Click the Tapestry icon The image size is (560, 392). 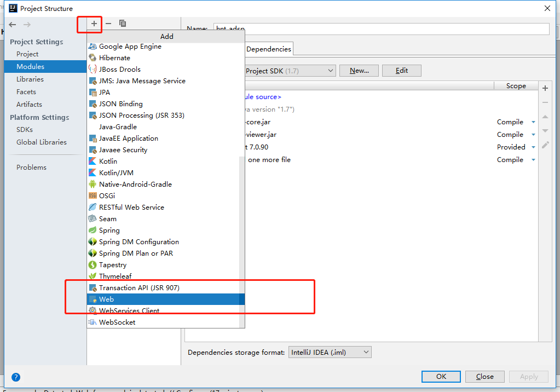(x=93, y=265)
